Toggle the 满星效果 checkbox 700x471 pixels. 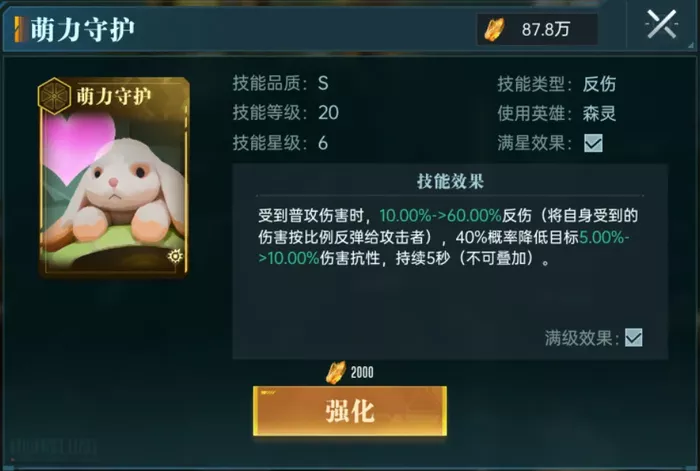[593, 143]
